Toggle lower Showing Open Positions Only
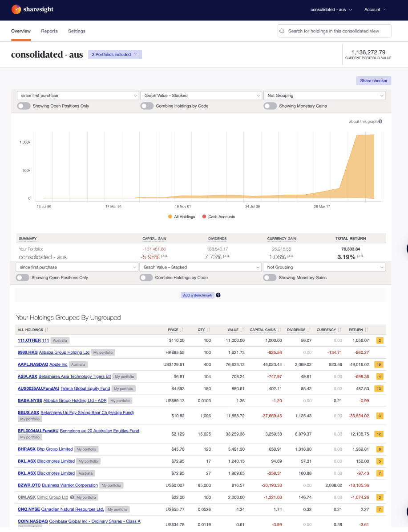The width and height of the screenshot is (408, 532). click(22, 277)
